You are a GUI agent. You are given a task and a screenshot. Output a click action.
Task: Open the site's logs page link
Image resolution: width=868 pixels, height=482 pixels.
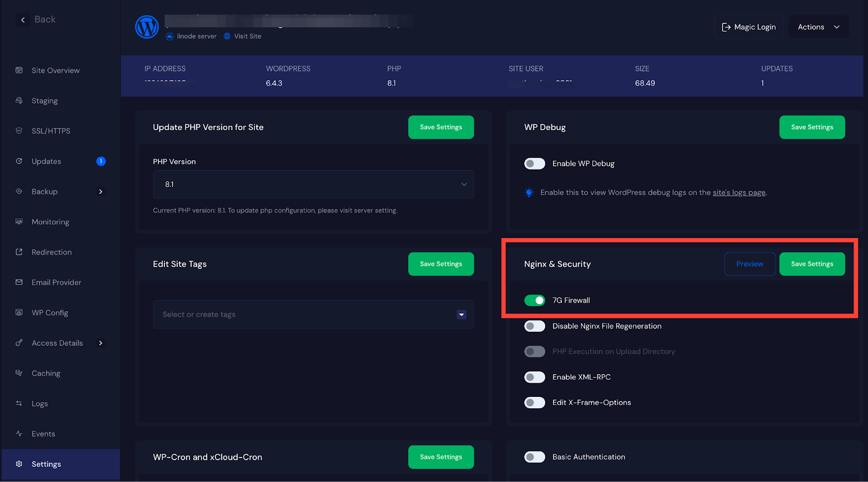point(739,192)
